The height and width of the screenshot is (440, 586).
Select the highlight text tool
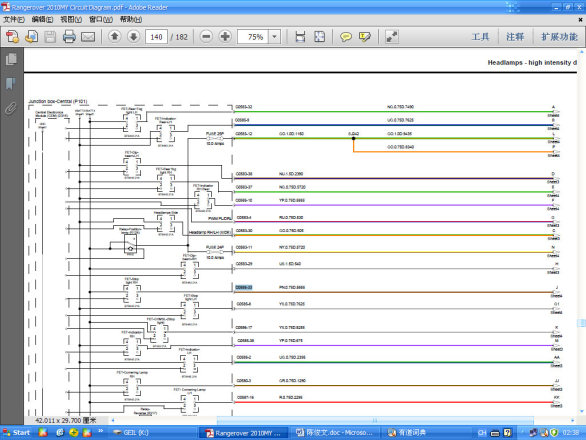(x=365, y=37)
